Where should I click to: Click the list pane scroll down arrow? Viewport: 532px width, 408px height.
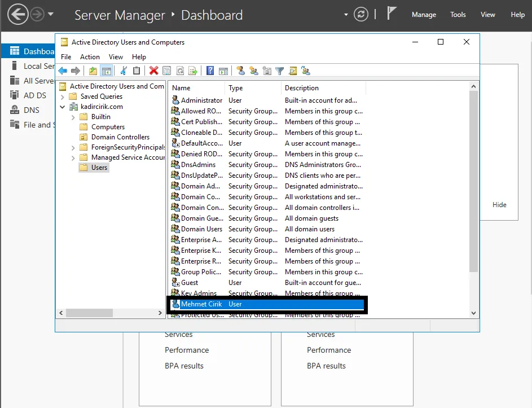474,313
